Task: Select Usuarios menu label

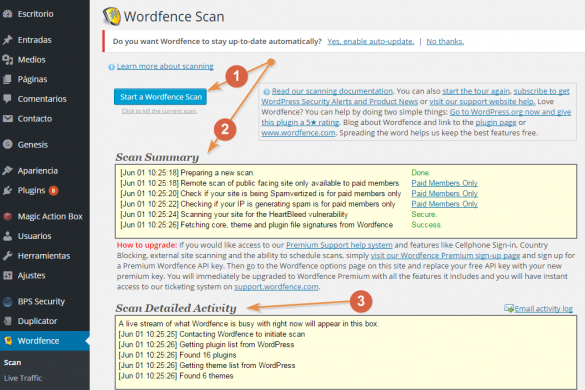Action: [x=35, y=236]
